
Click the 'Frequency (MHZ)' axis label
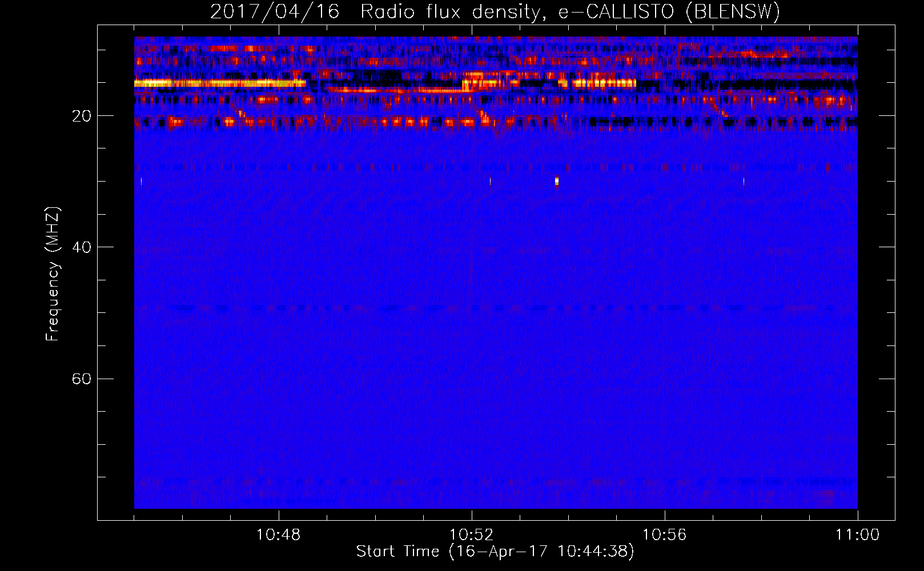pos(53,274)
